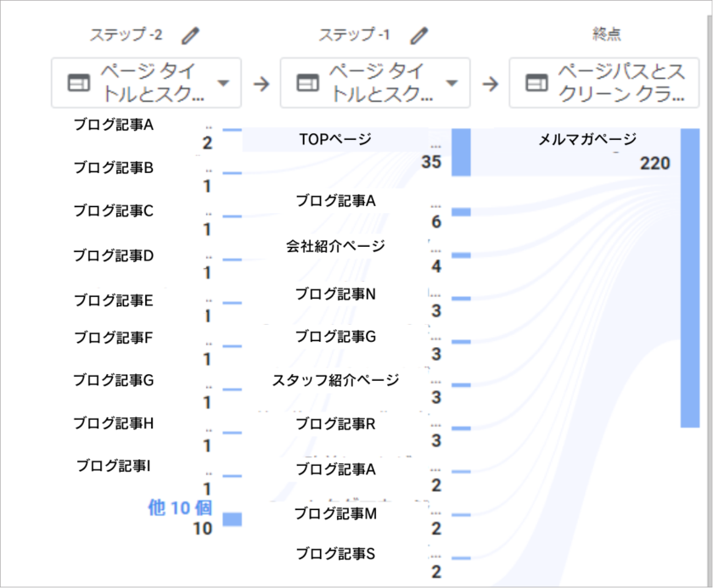This screenshot has height=588, width=713.
Task: Click the pencil icon beside ステップ -2
Action: (192, 35)
